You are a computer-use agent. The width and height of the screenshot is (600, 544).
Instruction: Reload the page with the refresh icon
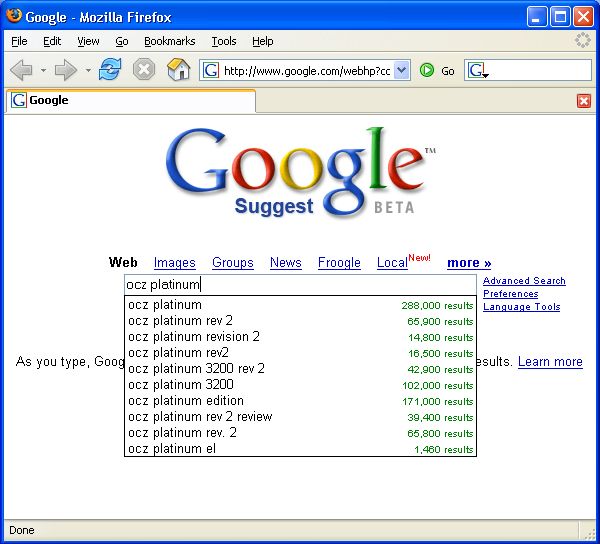coord(110,70)
